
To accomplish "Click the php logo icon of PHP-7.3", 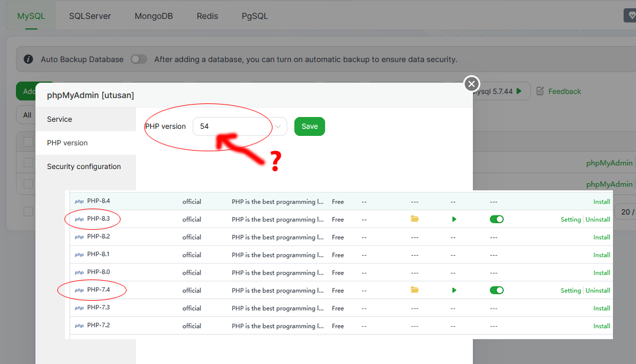I will pos(79,308).
